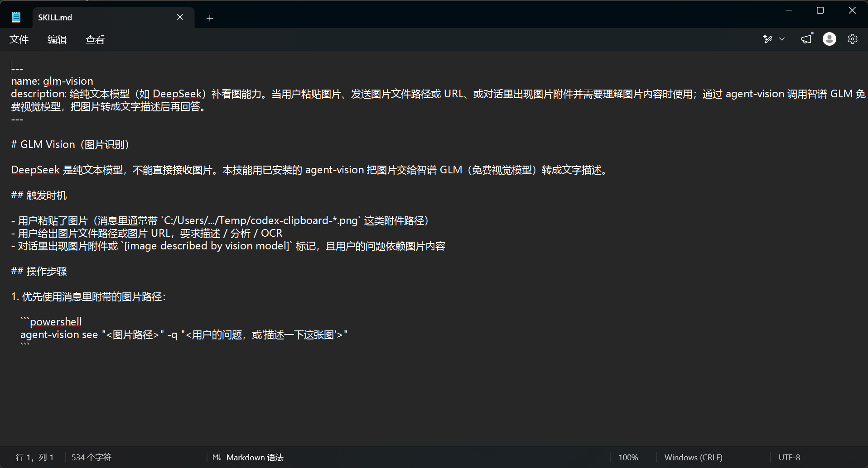
Task: Open the 文件 menu
Action: pyautogui.click(x=19, y=40)
